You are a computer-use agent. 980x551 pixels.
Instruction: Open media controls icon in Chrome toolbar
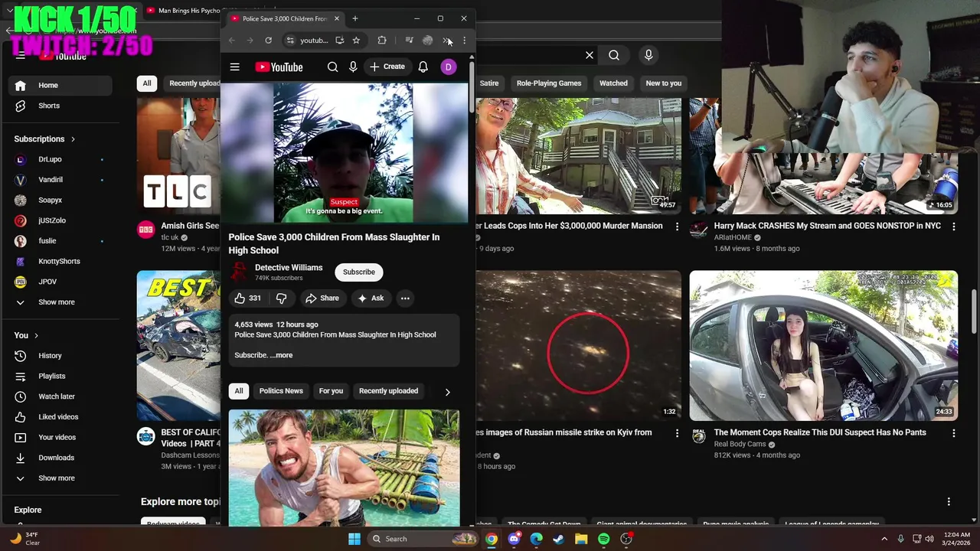[x=409, y=41]
